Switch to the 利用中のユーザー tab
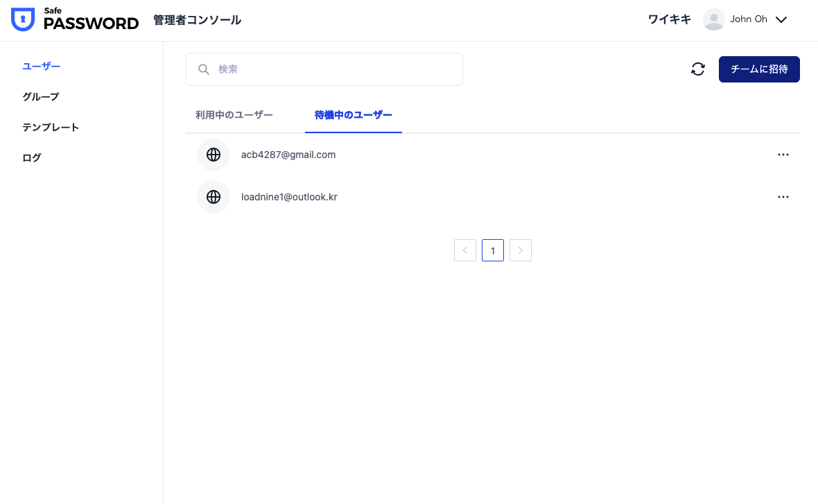Viewport: 818px width, 504px height. [234, 115]
